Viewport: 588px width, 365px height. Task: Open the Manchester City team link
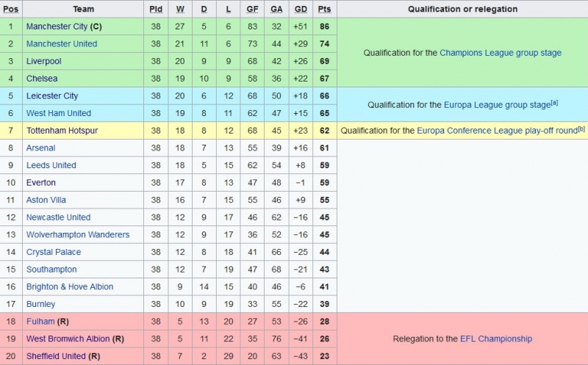tap(57, 26)
